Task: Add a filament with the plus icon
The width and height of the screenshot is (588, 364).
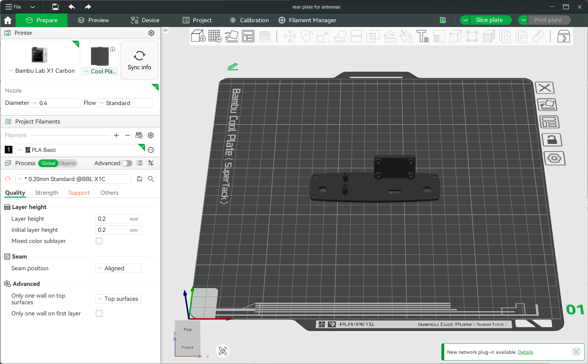Action: [x=116, y=135]
